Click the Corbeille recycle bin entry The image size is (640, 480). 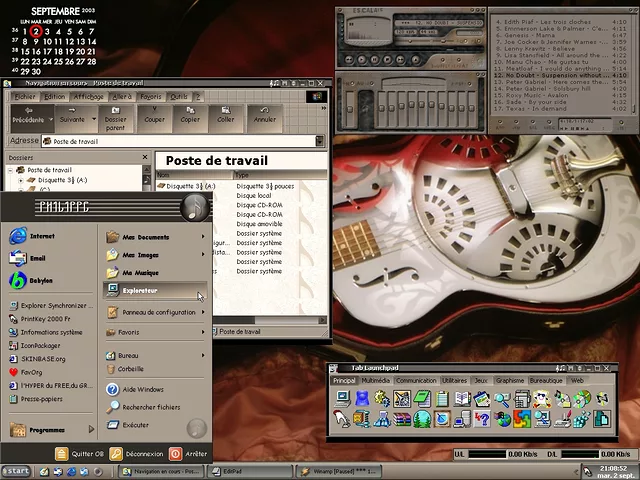point(131,368)
